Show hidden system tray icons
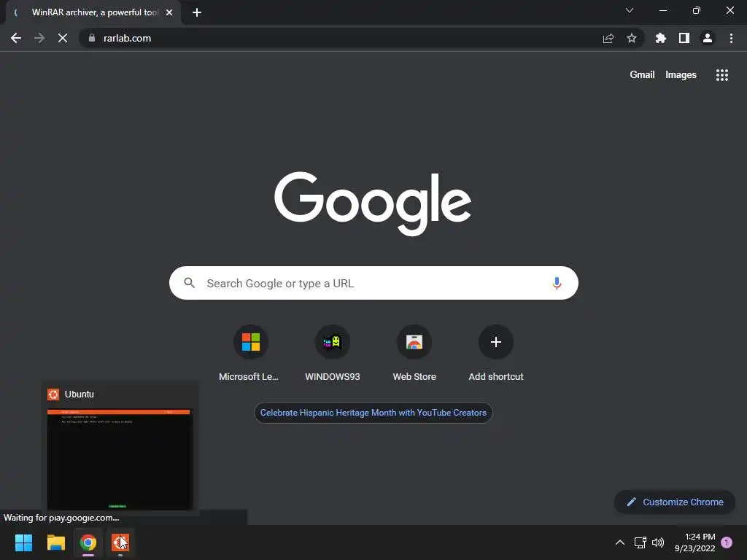This screenshot has height=560, width=747. pos(620,542)
